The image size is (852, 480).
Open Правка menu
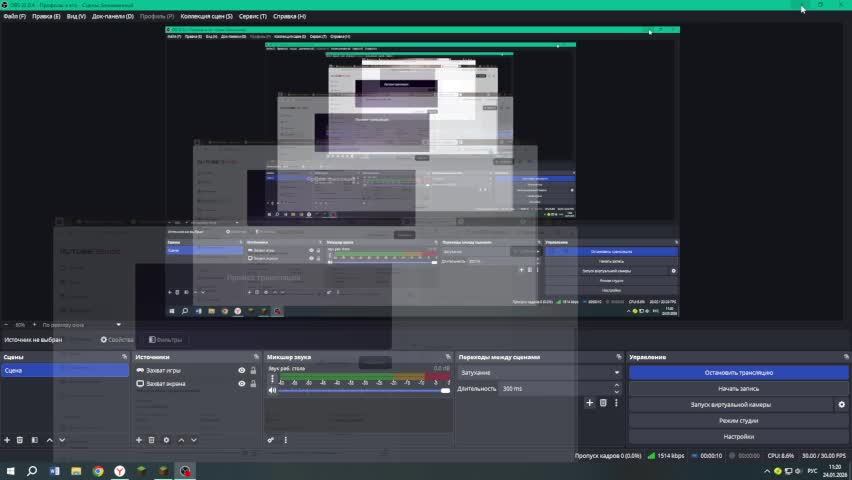point(46,16)
